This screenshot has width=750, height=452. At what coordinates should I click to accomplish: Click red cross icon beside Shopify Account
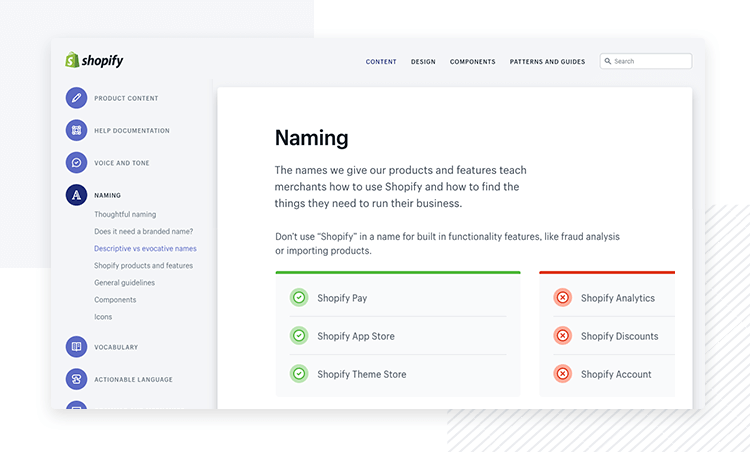pyautogui.click(x=562, y=374)
